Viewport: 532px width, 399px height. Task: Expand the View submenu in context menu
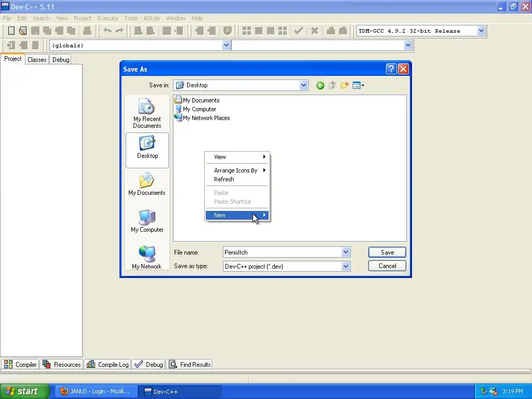[x=237, y=157]
